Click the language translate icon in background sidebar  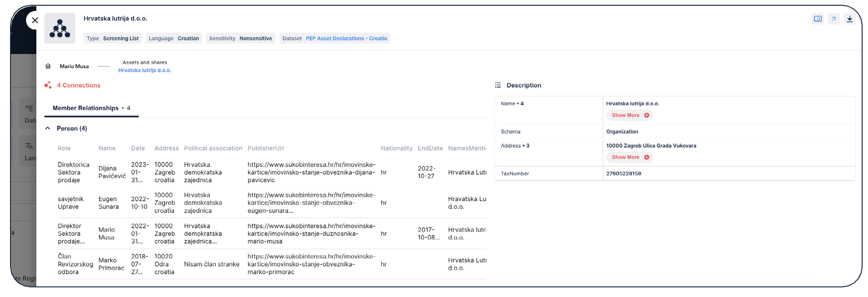click(x=29, y=146)
